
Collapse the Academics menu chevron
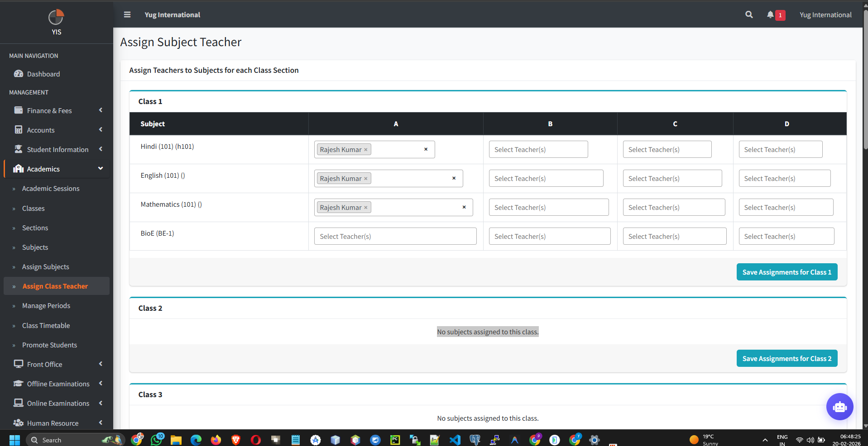tap(100, 168)
